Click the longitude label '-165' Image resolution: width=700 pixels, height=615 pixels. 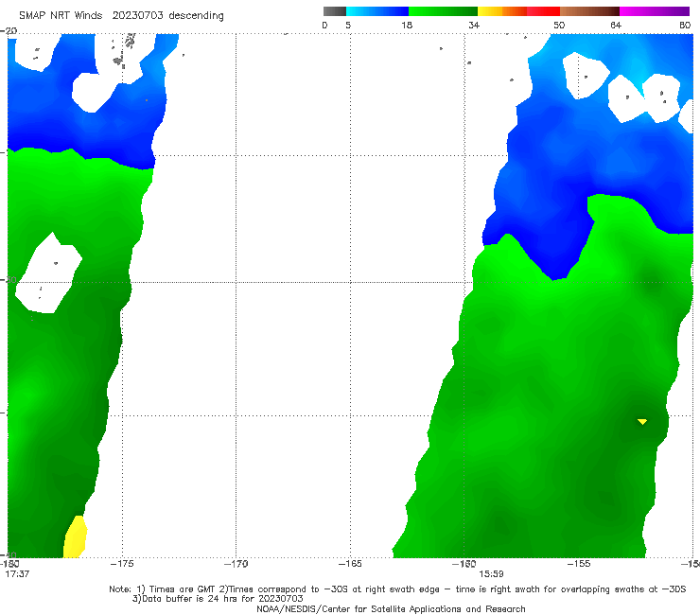(x=350, y=564)
